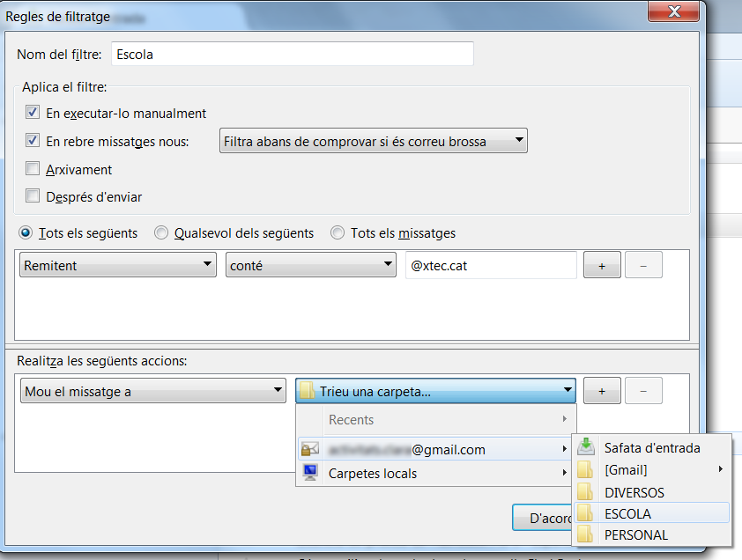
Task: Enable the Arxivament checkbox
Action: coord(33,169)
